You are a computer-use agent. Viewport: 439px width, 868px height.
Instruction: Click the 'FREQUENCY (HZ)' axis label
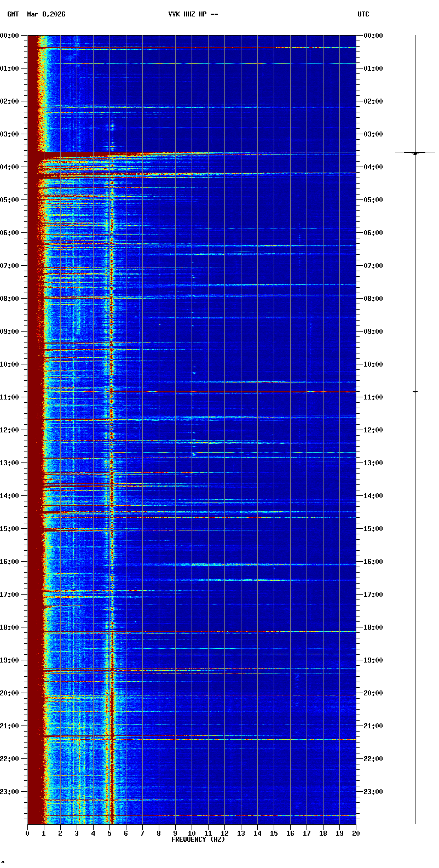[x=198, y=840]
